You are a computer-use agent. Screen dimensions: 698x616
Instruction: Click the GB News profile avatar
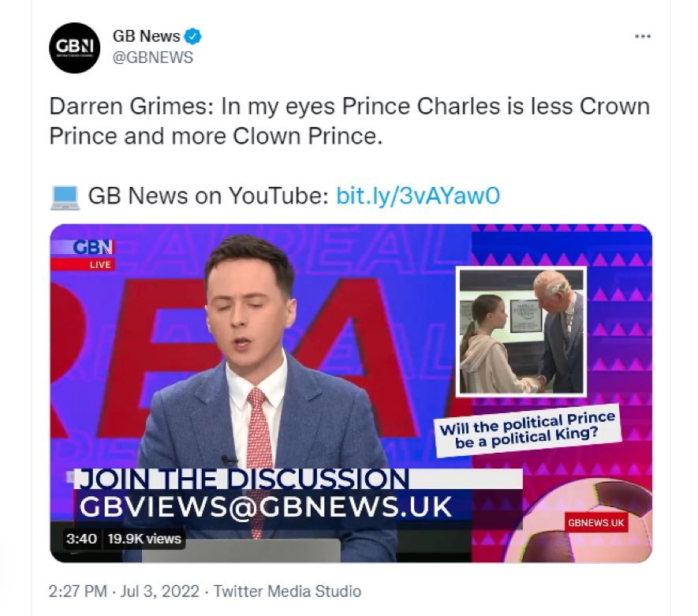coord(74,47)
